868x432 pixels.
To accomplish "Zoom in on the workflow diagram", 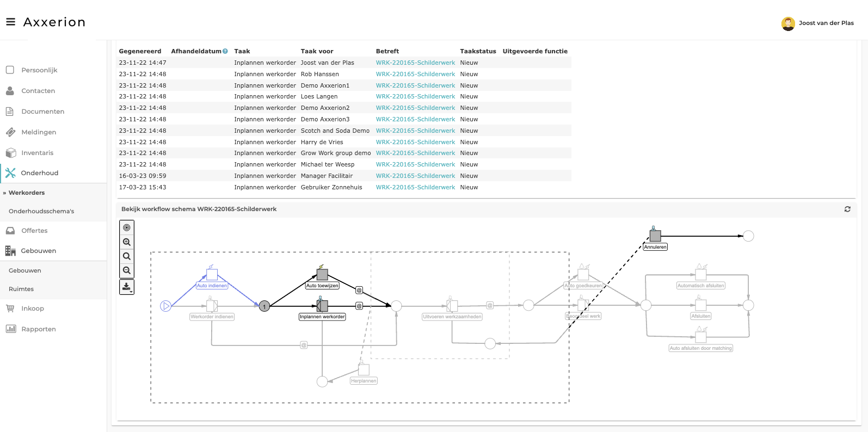I will [127, 242].
